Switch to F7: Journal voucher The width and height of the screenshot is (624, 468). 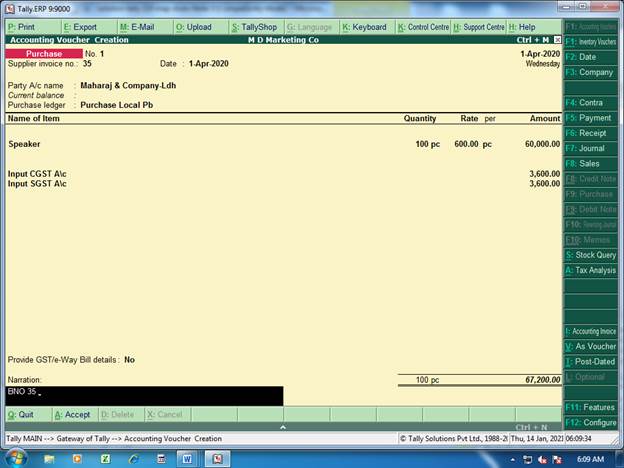591,148
